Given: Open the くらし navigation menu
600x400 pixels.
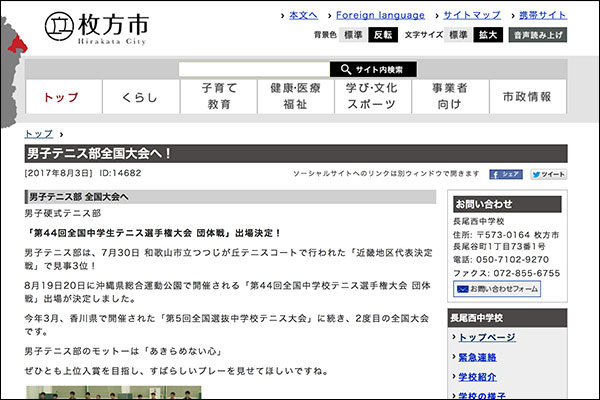Looking at the screenshot, I should (139, 97).
